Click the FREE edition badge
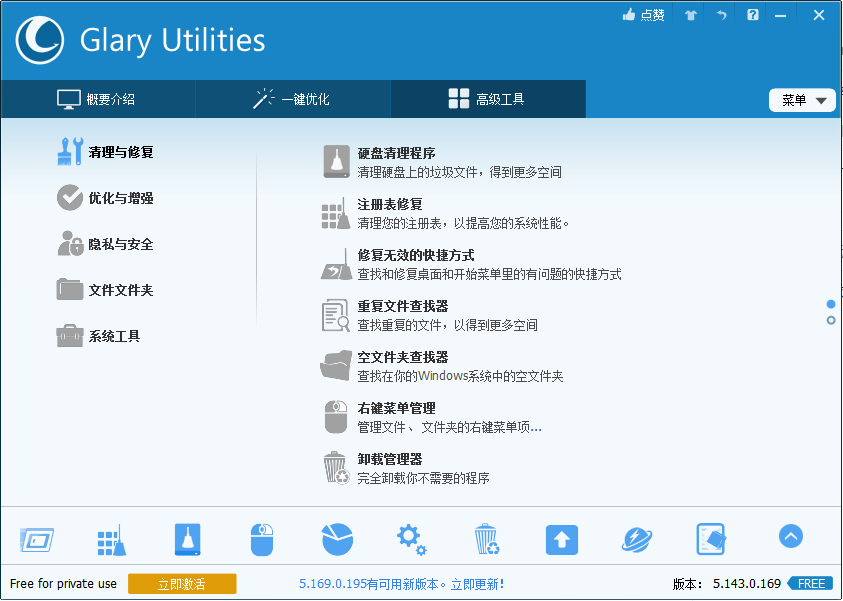This screenshot has width=843, height=601. point(811,584)
